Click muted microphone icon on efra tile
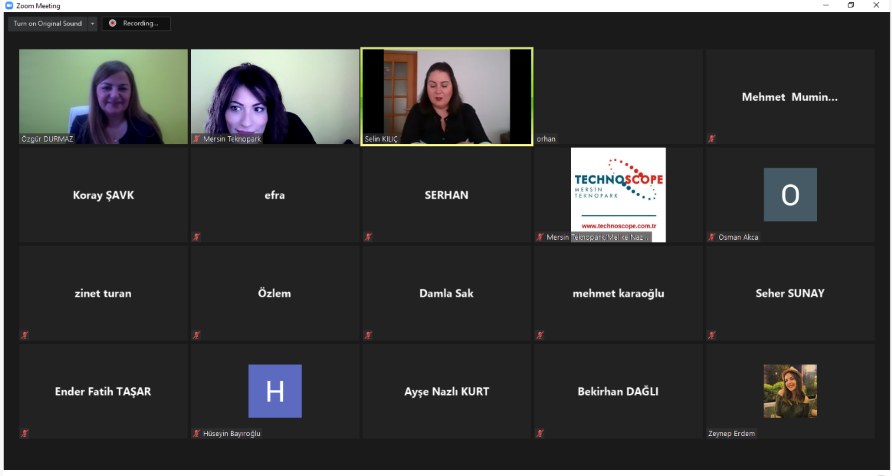Image resolution: width=892 pixels, height=476 pixels. (196, 237)
